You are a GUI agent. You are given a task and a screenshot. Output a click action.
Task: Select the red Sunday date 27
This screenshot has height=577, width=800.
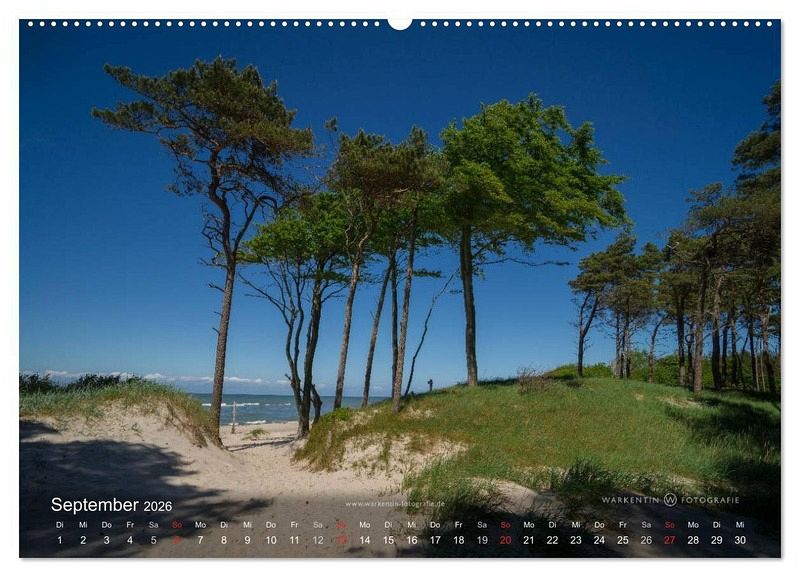coord(670,540)
